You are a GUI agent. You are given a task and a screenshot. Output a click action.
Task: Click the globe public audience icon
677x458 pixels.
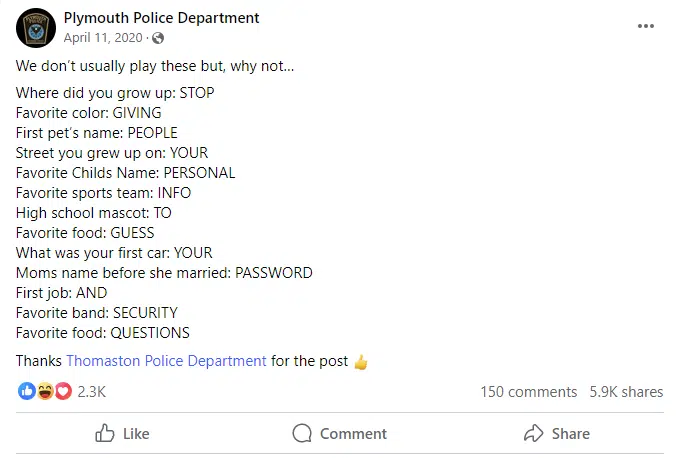click(158, 38)
